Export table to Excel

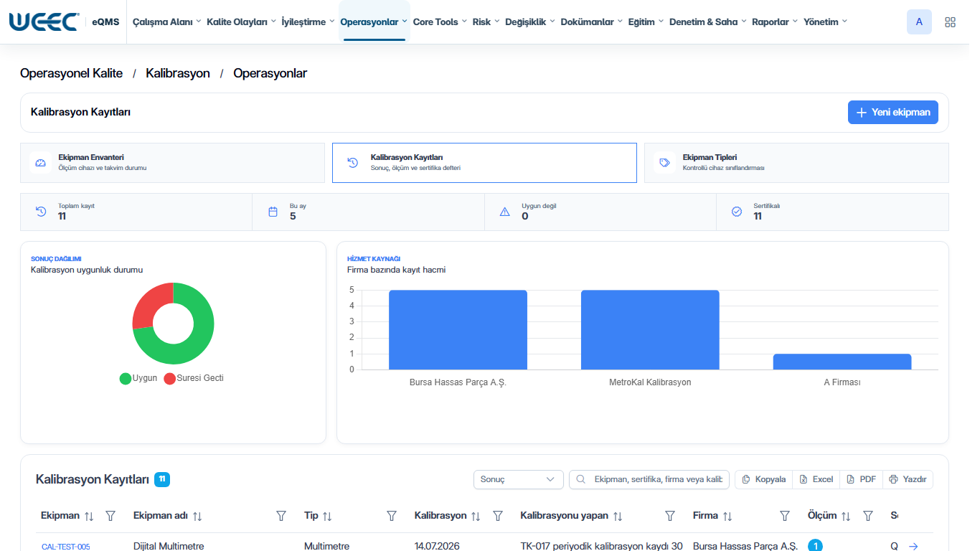pyautogui.click(x=816, y=479)
